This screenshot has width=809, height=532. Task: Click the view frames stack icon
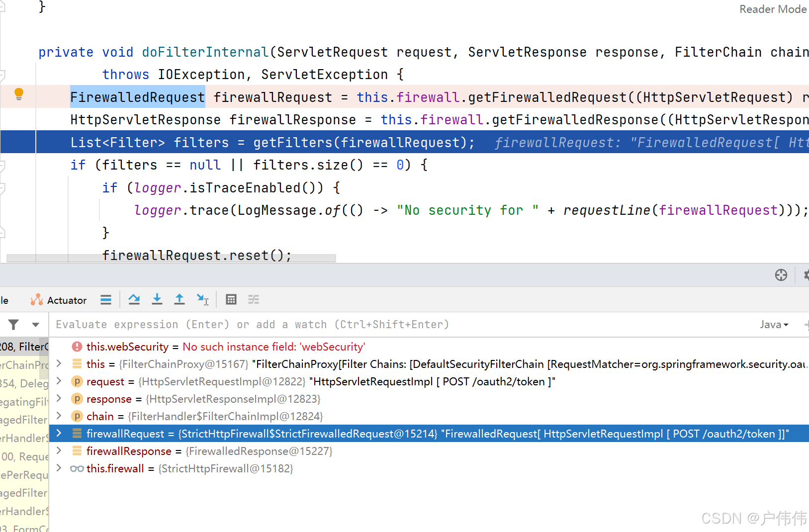tap(106, 299)
